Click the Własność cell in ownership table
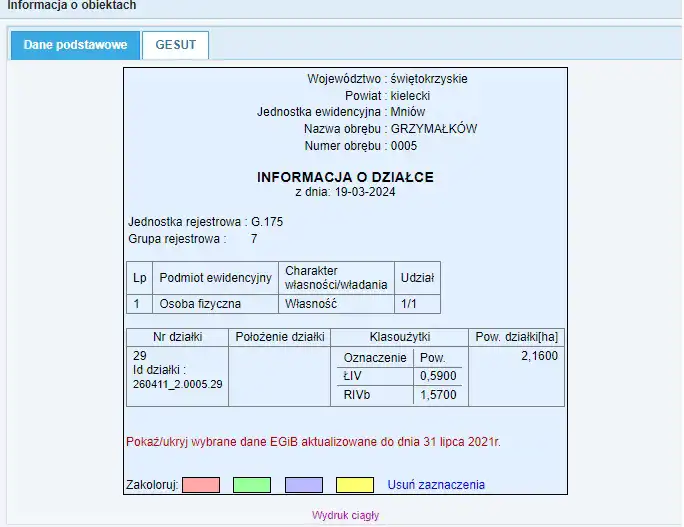Screen dimensions: 684x527 pos(313,303)
